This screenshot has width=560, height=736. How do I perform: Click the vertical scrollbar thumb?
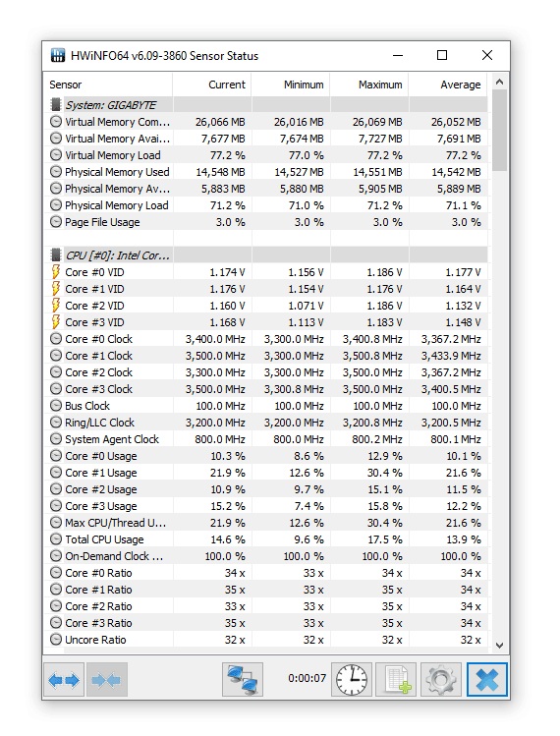(499, 130)
